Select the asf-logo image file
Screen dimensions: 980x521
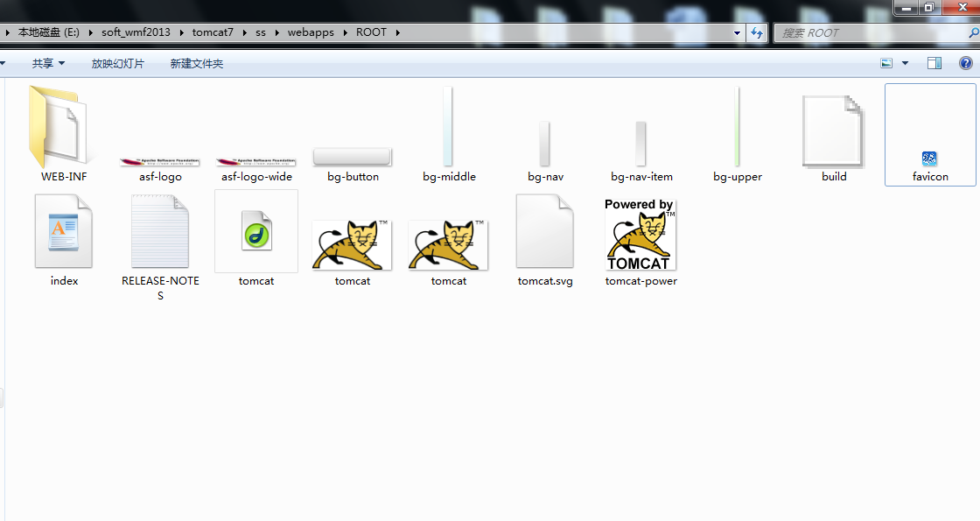point(160,162)
